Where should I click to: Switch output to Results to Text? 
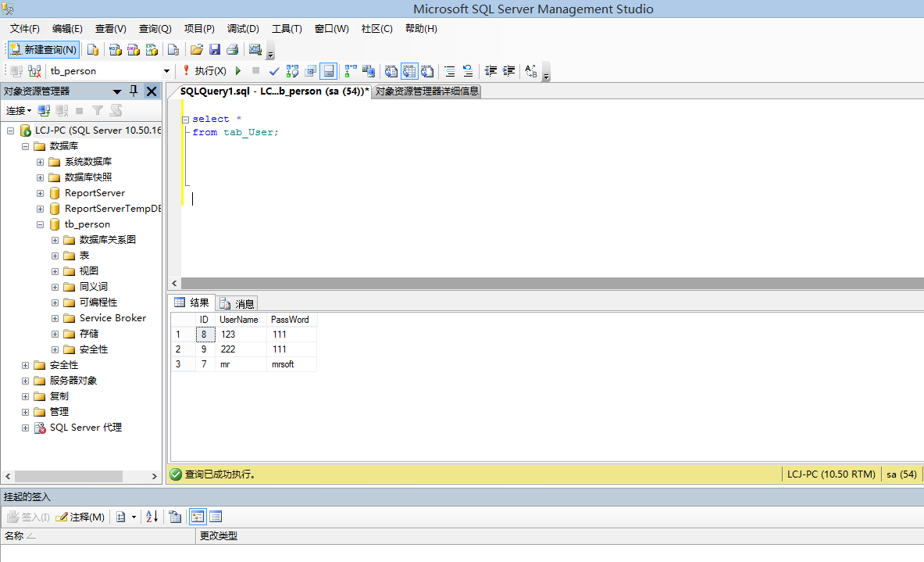[391, 71]
